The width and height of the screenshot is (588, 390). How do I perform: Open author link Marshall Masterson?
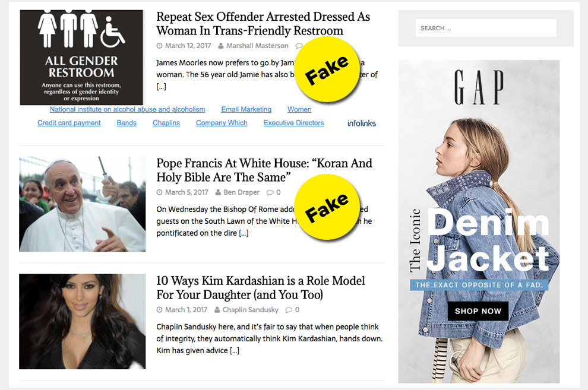(x=257, y=46)
